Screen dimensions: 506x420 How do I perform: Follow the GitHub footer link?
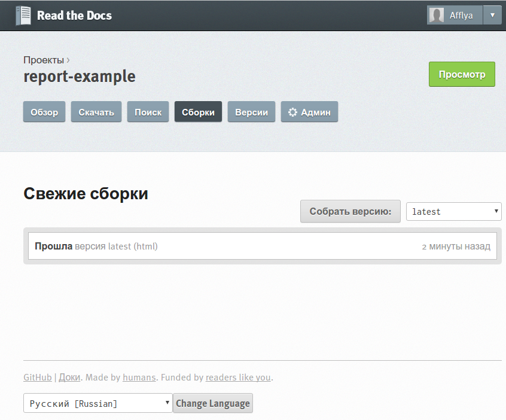click(38, 377)
